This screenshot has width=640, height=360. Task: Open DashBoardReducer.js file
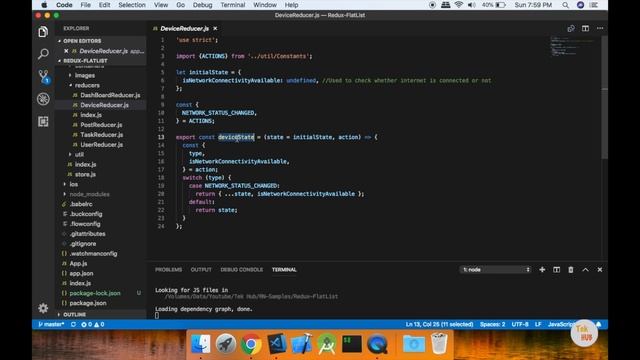[x=110, y=95]
